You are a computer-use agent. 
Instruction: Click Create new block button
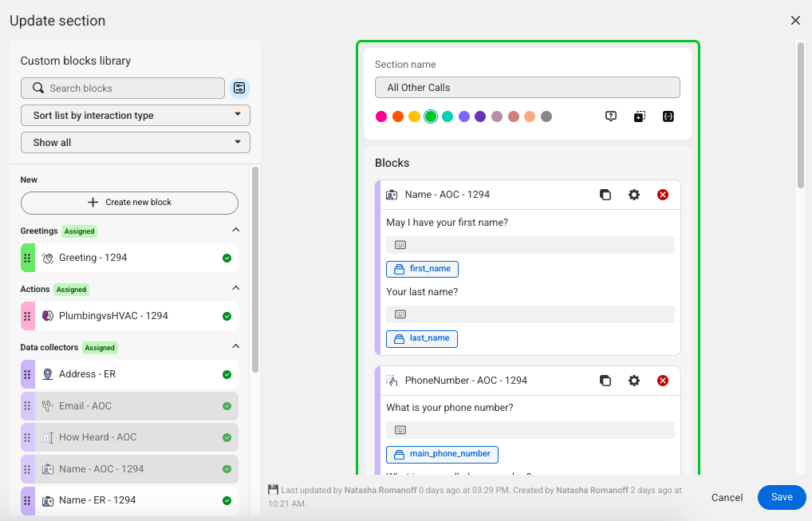coord(129,203)
